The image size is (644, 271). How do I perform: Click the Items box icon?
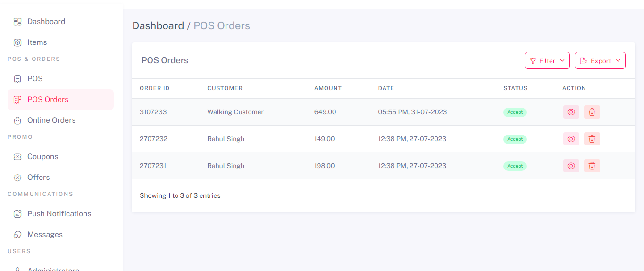coord(17,42)
